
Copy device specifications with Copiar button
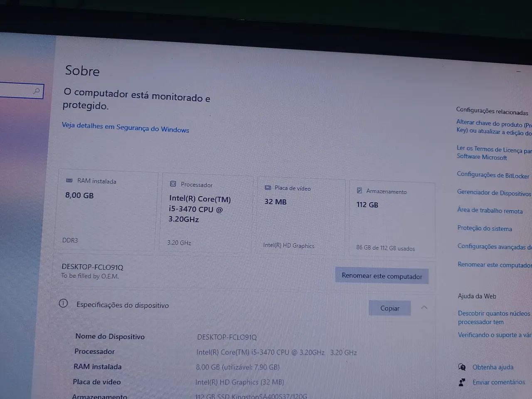[x=389, y=308]
